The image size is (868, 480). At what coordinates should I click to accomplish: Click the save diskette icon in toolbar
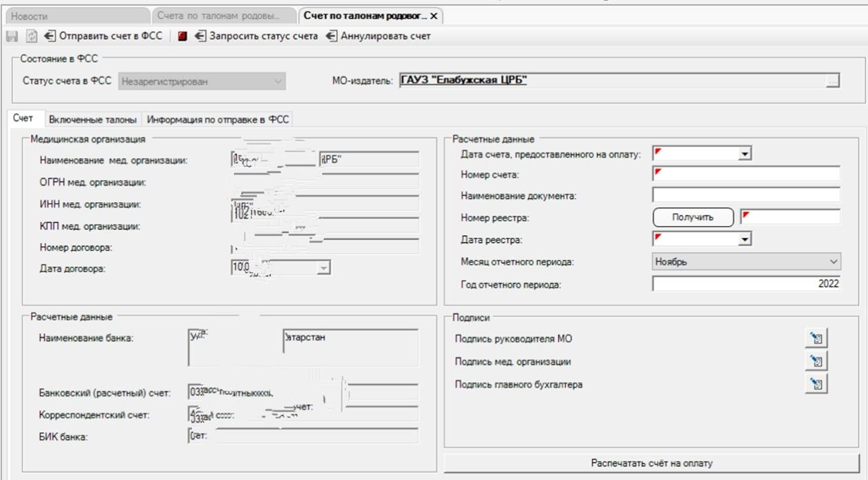coord(12,37)
